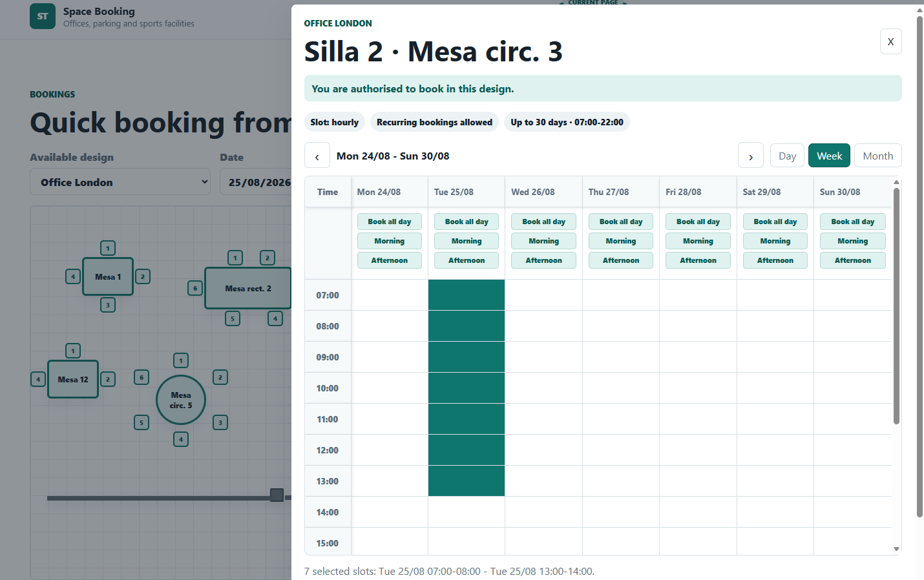The image size is (924, 580).
Task: Book Morning for Sat 29/08
Action: [x=775, y=241]
